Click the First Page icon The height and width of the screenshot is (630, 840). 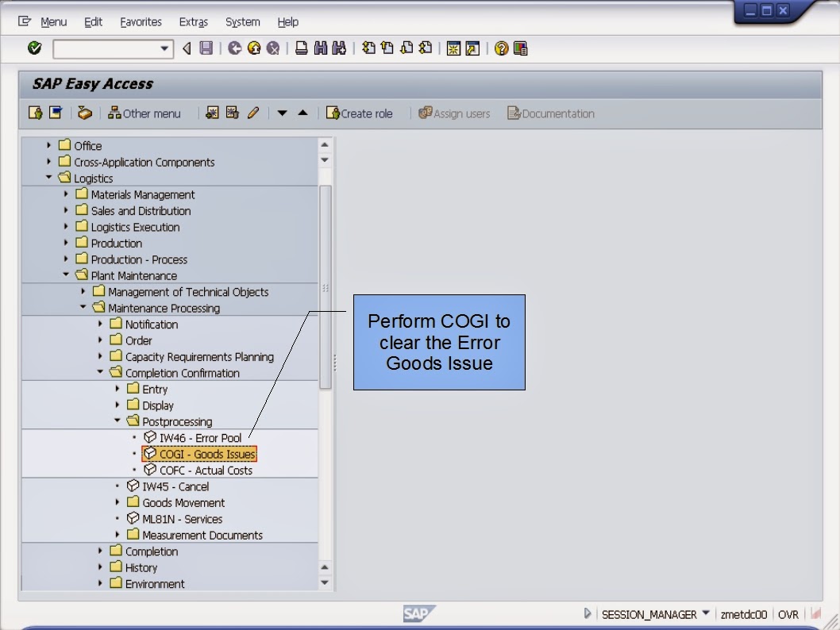tap(368, 48)
